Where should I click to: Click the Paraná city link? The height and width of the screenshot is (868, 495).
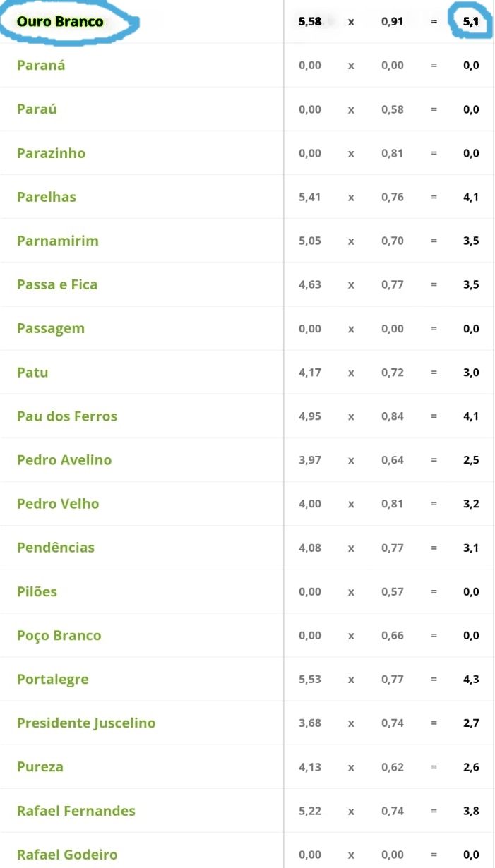tap(41, 66)
